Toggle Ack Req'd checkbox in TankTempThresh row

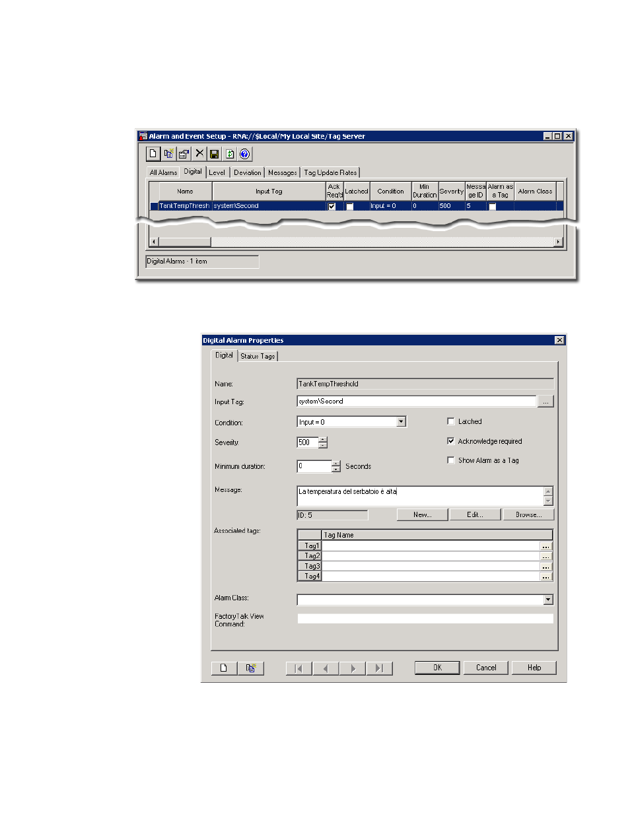[332, 207]
